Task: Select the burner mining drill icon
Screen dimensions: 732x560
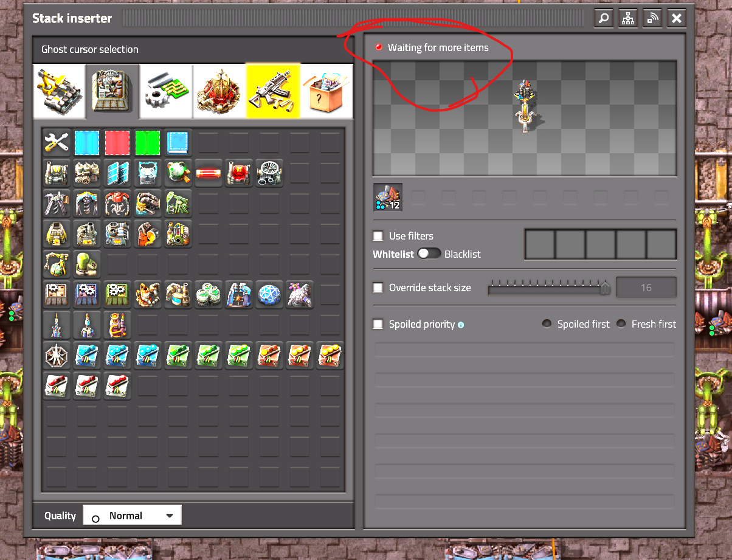Action: tap(58, 204)
